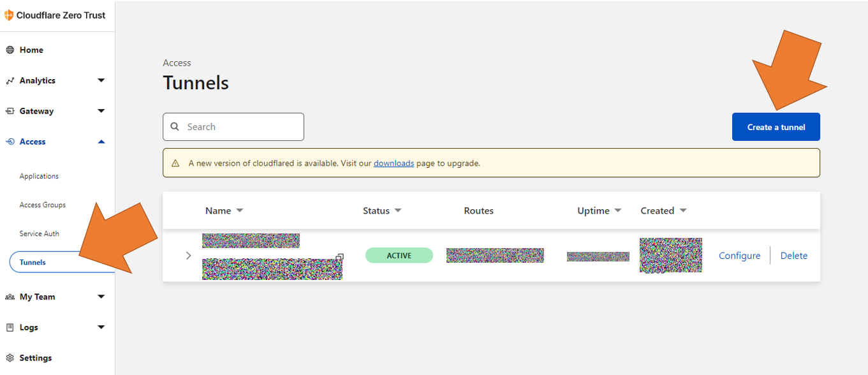Open the My Team menu label
The height and width of the screenshot is (375, 868).
[38, 297]
